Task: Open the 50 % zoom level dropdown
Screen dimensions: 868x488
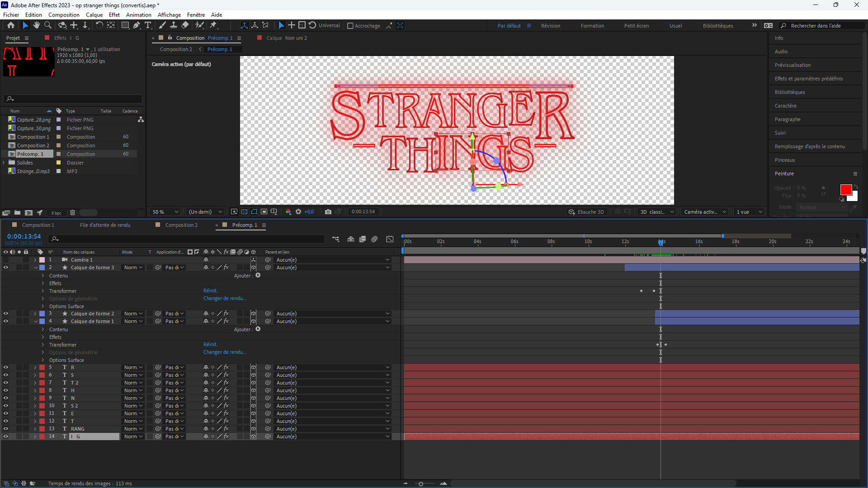Action: click(x=166, y=212)
